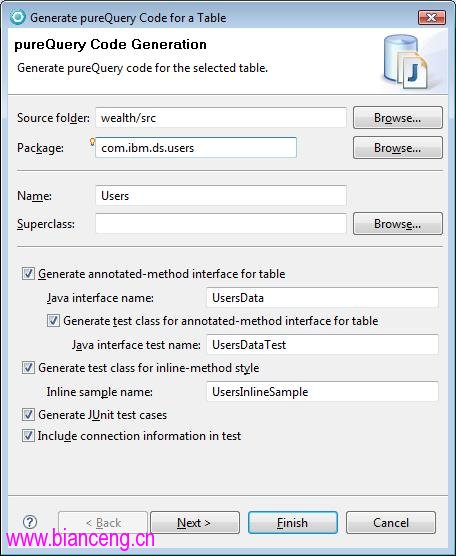This screenshot has height=556, width=456.
Task: Click the Finish button
Action: point(293,522)
